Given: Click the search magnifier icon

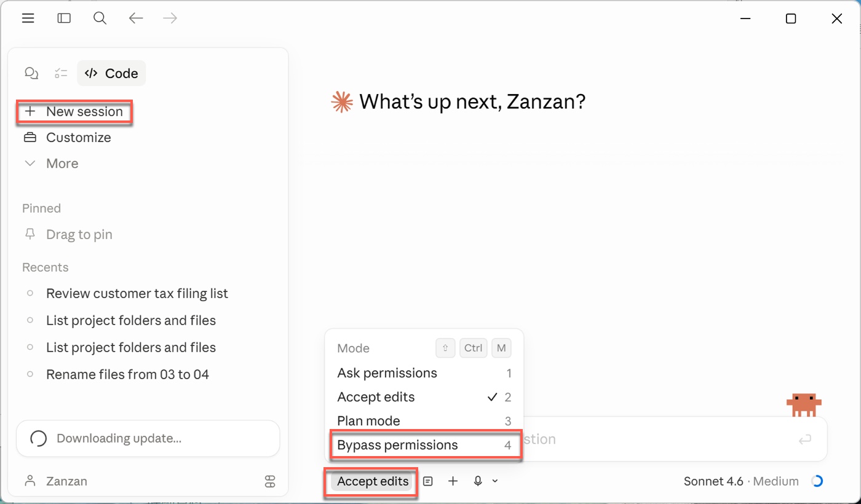Looking at the screenshot, I should coord(100,18).
